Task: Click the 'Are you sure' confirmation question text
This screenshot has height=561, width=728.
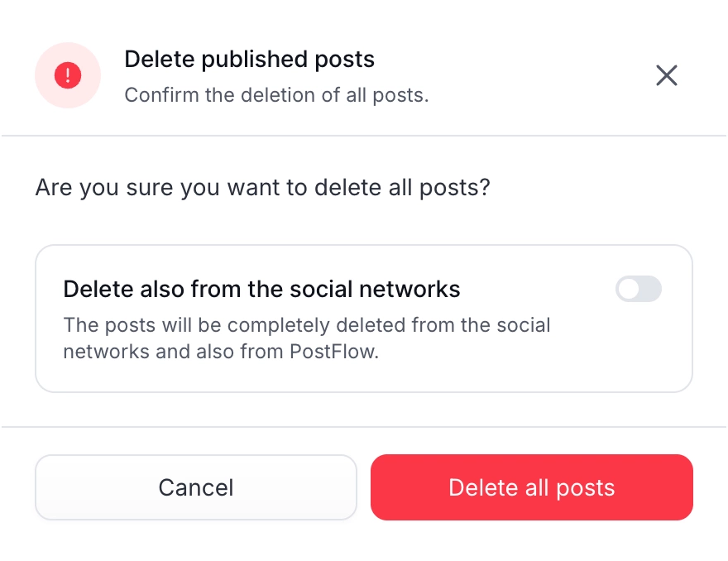Action: [262, 188]
